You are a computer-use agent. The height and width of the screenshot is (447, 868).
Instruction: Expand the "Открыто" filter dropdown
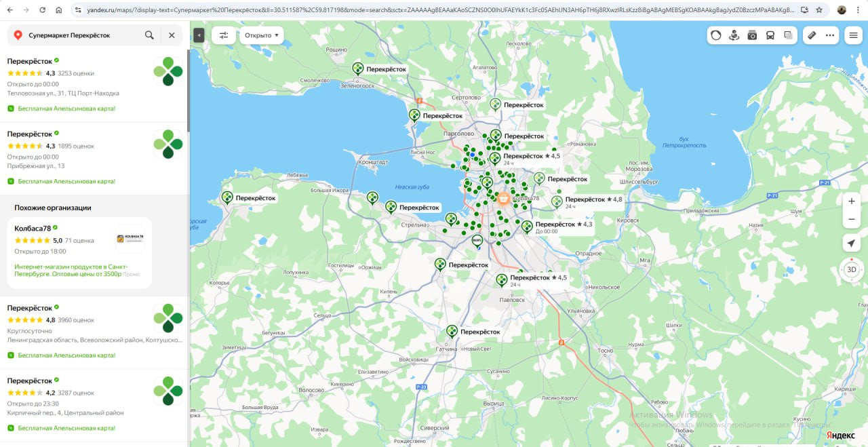[x=262, y=35]
